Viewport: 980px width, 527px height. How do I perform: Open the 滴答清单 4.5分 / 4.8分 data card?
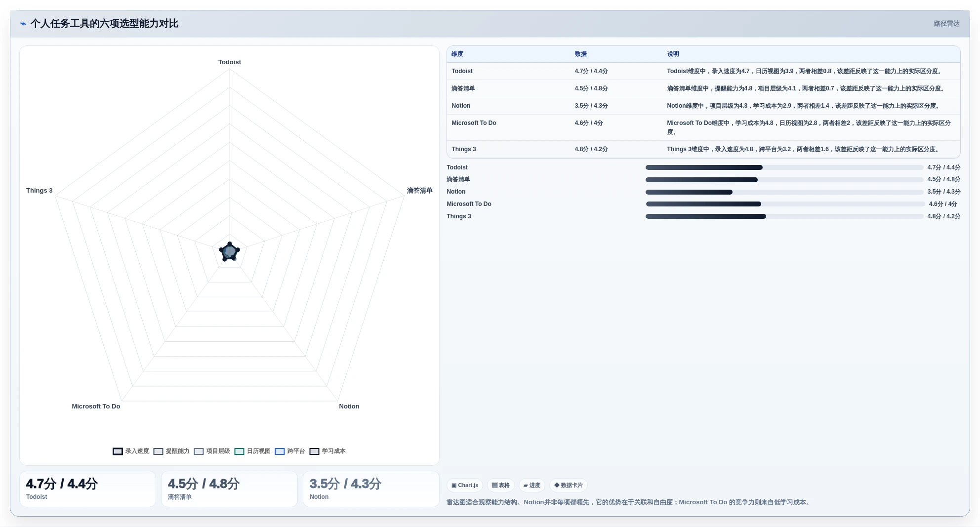pos(229,489)
